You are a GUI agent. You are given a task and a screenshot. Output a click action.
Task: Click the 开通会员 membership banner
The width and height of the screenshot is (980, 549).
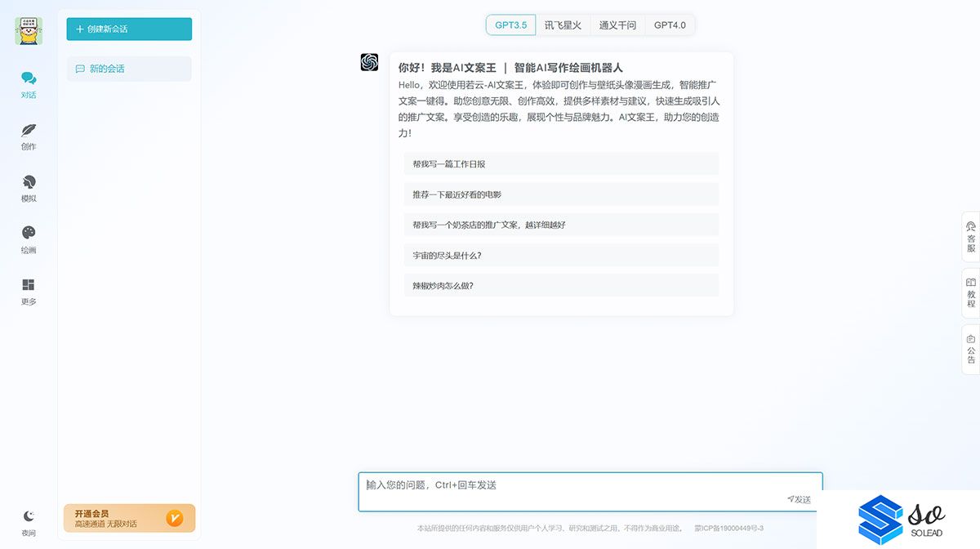129,518
